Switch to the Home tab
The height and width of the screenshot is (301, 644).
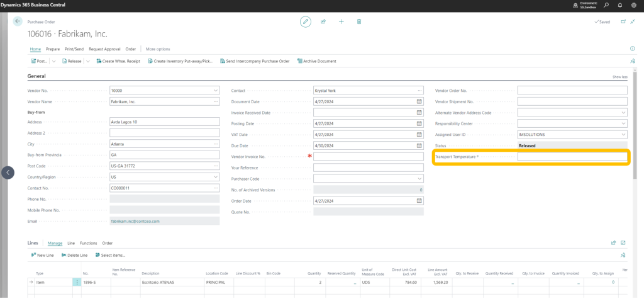coord(35,49)
